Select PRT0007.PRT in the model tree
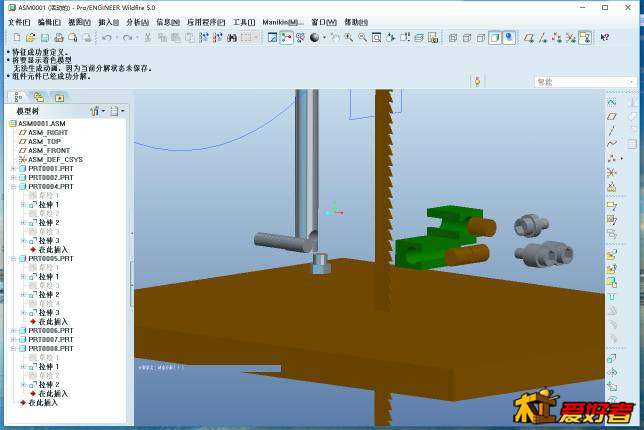The height and width of the screenshot is (430, 644). [x=50, y=339]
